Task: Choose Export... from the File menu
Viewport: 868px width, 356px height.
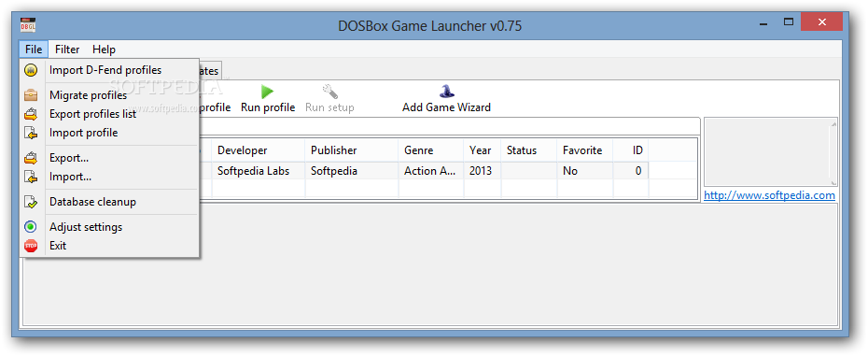Action: (x=109, y=158)
